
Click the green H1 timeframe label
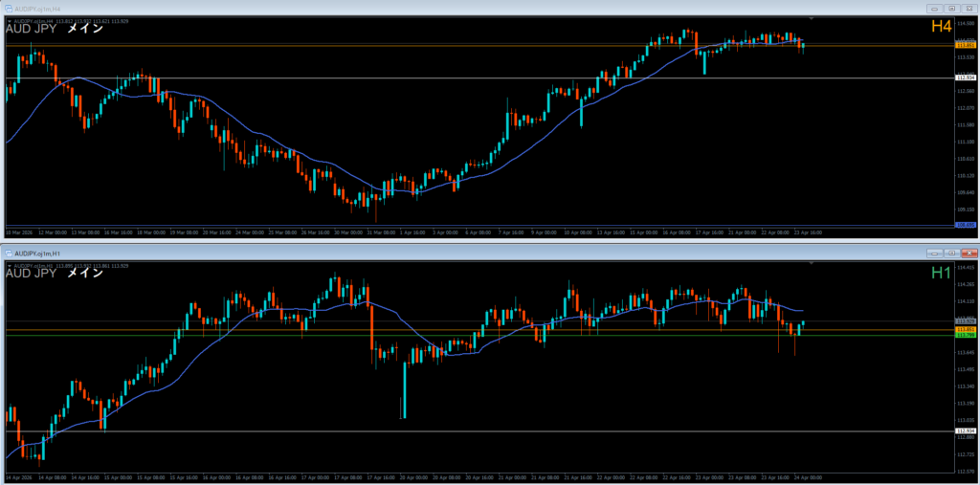click(941, 274)
